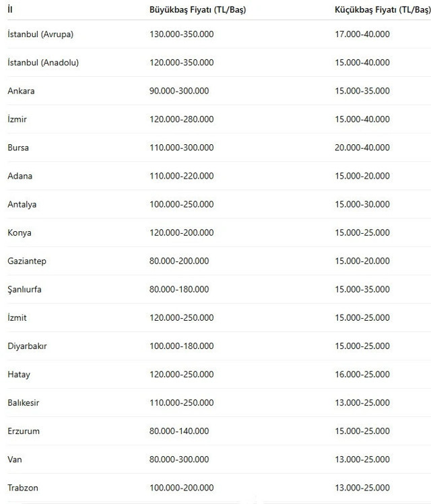This screenshot has width=431, height=504.
Task: Select Bursa's küçükbaş price 20.000-40.000
Action: [x=362, y=148]
